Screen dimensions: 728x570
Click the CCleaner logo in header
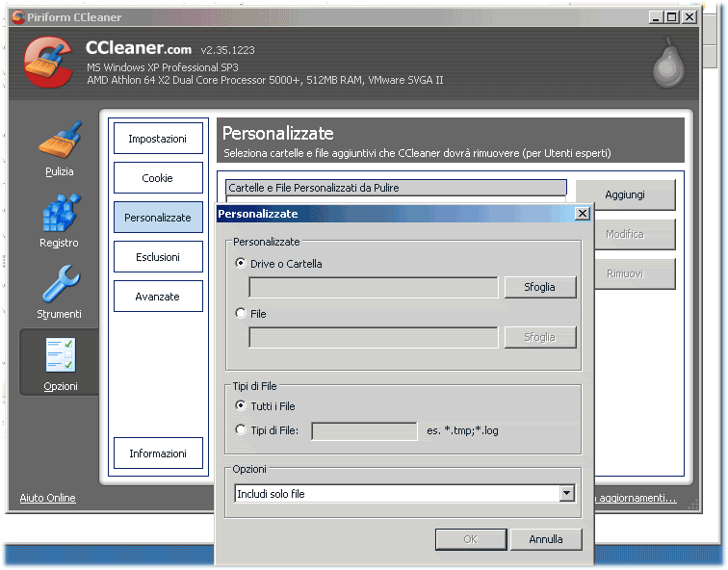point(48,63)
